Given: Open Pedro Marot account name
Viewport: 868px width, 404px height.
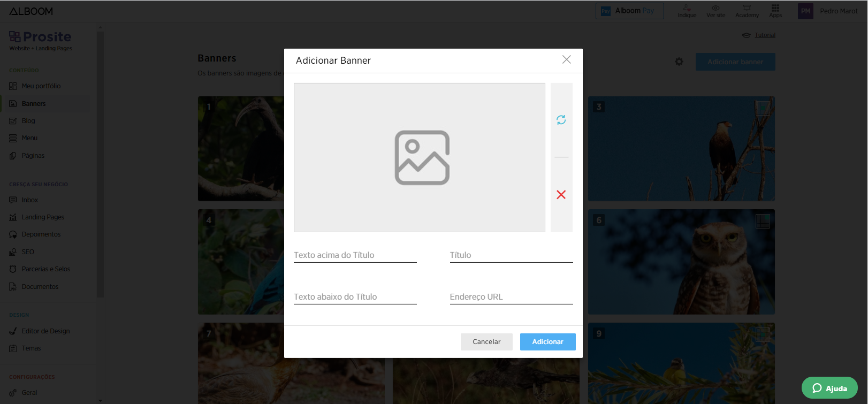Looking at the screenshot, I should (x=839, y=11).
